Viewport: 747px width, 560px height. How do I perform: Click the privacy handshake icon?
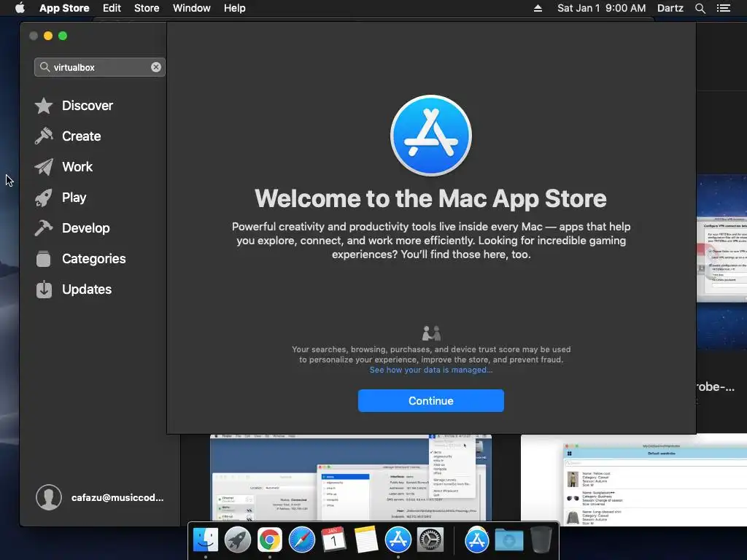pyautogui.click(x=431, y=332)
